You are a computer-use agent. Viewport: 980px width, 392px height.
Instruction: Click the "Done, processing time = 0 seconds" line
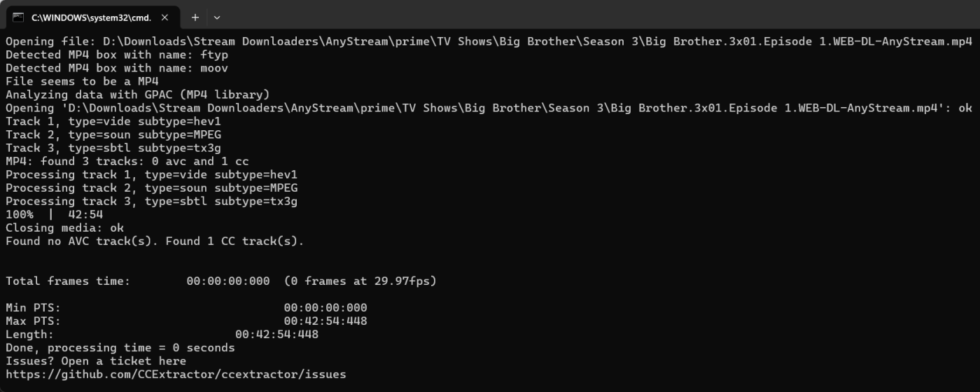[x=120, y=348]
